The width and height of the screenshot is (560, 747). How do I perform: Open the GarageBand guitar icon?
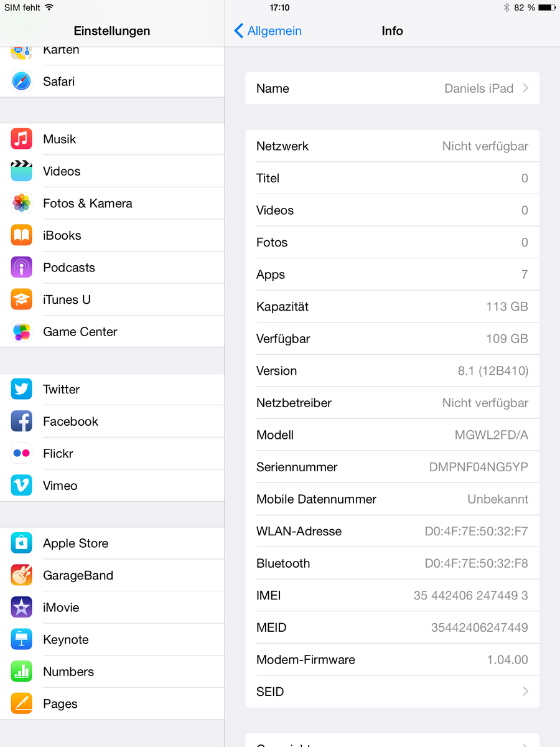(21, 575)
